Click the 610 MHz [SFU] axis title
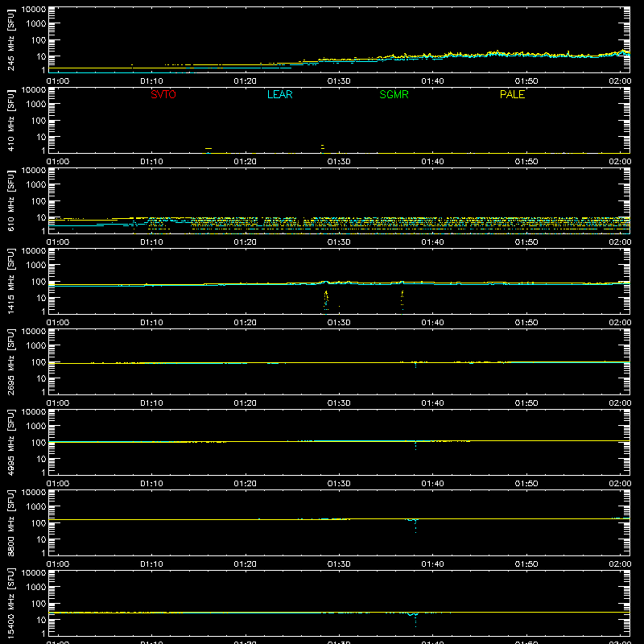644x644 pixels. tap(10, 200)
